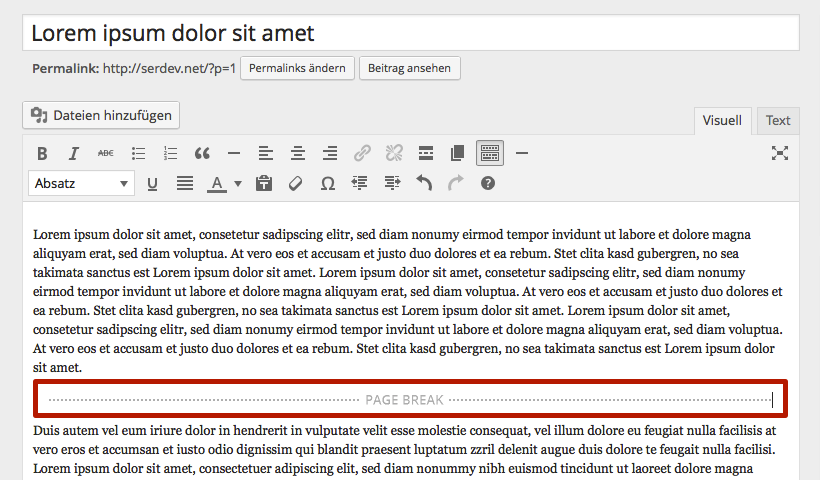Open the Absatz paragraph format dropdown
Image resolution: width=820 pixels, height=480 pixels.
[x=82, y=184]
